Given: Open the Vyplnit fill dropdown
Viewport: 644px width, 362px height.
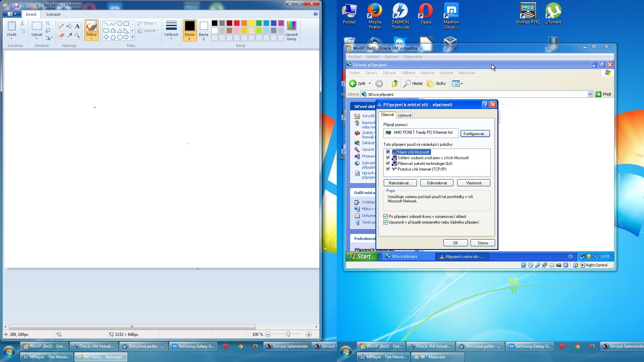Looking at the screenshot, I should click(148, 31).
